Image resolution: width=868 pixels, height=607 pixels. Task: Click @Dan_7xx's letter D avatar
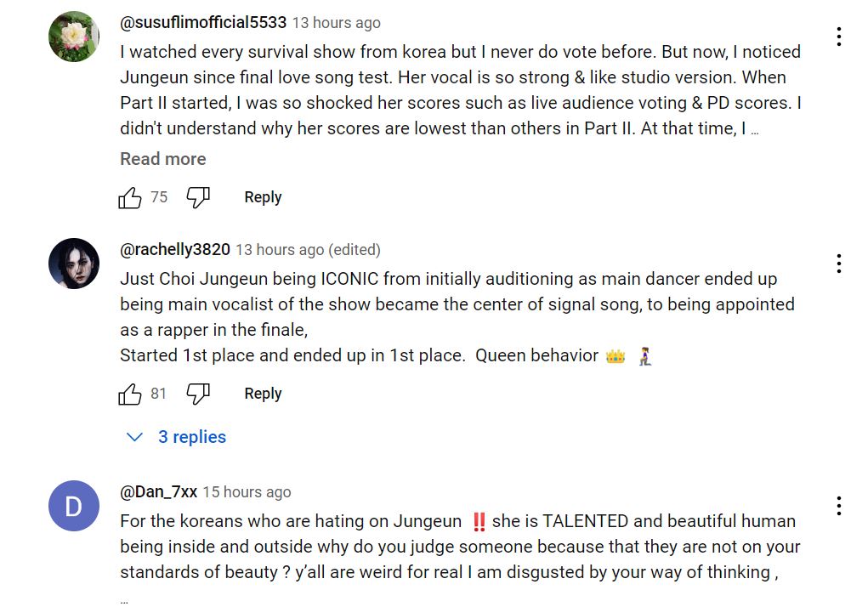point(74,506)
